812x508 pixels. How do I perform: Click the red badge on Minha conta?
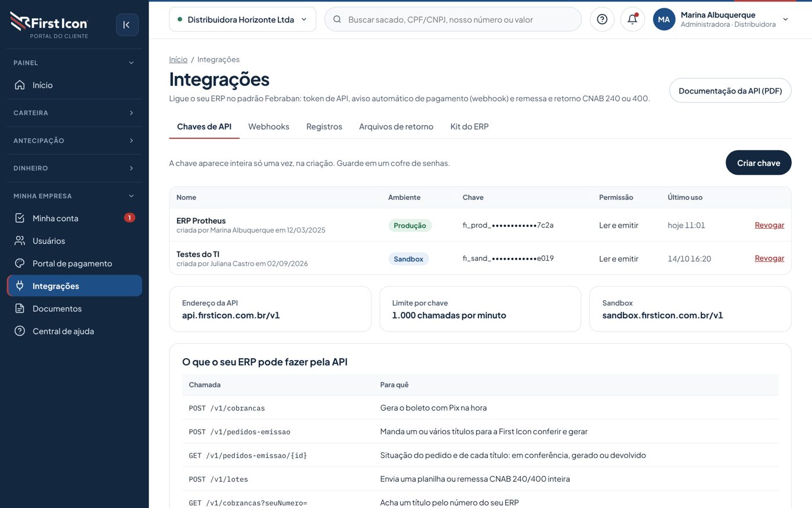(129, 218)
